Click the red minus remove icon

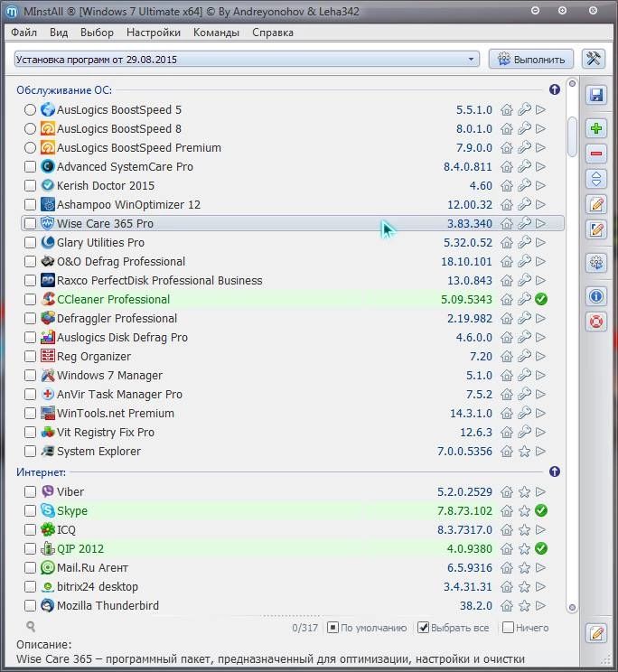pos(596,154)
